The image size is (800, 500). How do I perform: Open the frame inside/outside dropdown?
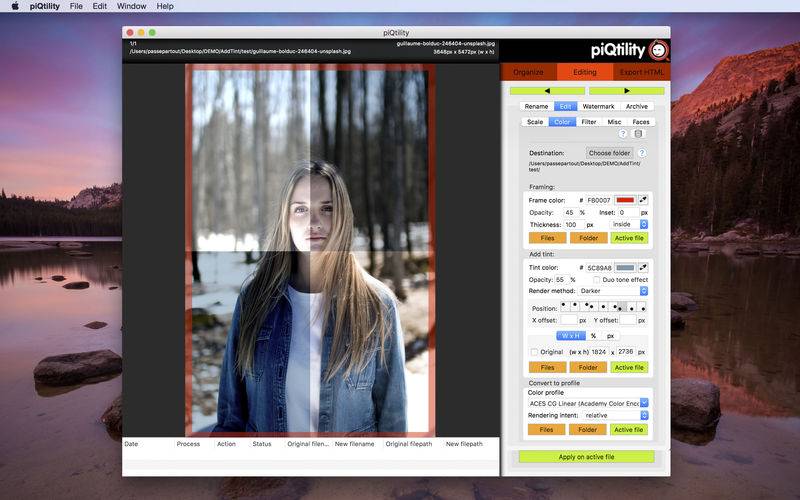point(629,224)
